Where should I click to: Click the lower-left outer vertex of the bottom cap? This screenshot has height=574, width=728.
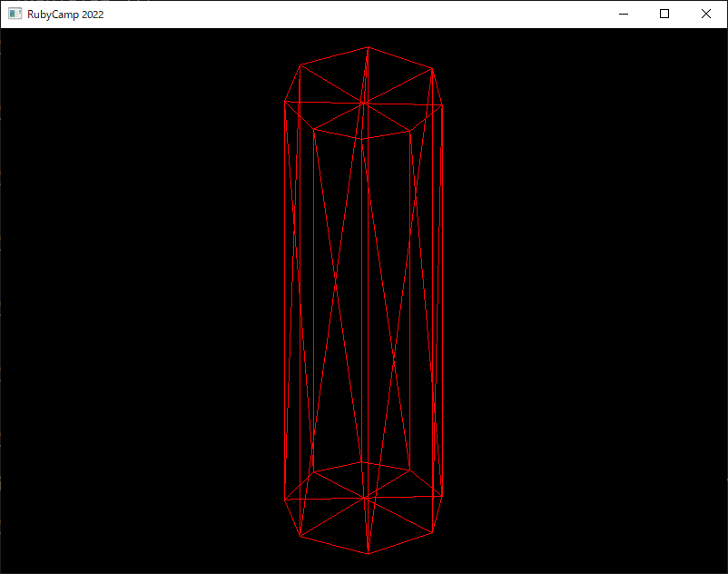click(x=300, y=537)
